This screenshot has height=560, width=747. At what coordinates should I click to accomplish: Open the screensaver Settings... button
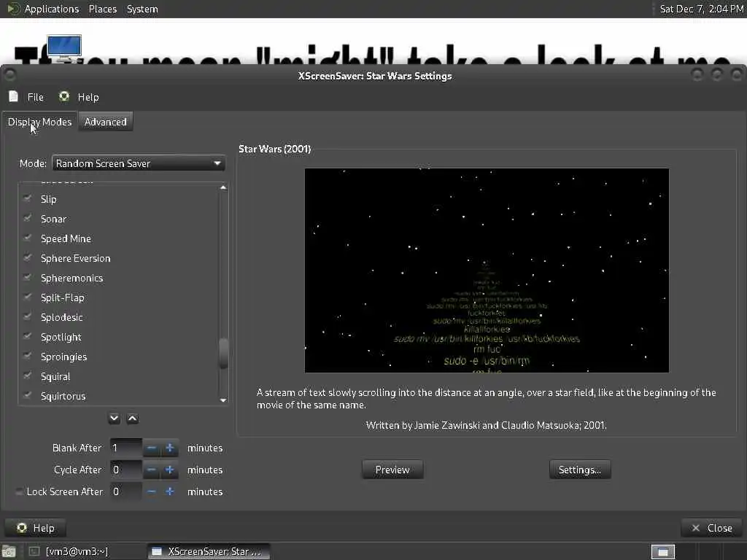tap(580, 470)
